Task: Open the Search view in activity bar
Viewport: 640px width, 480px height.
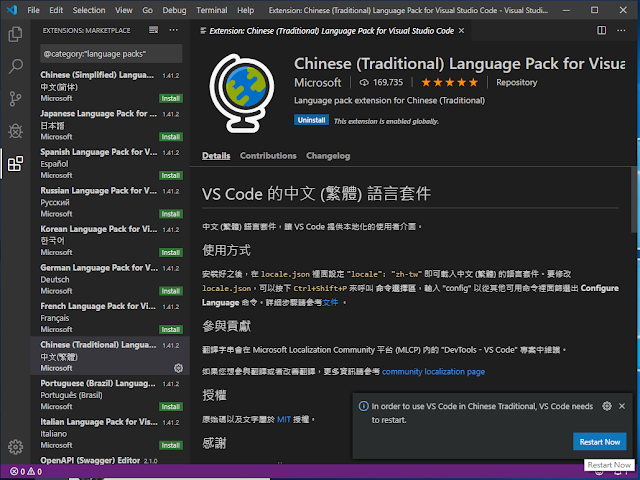Action: (x=16, y=66)
